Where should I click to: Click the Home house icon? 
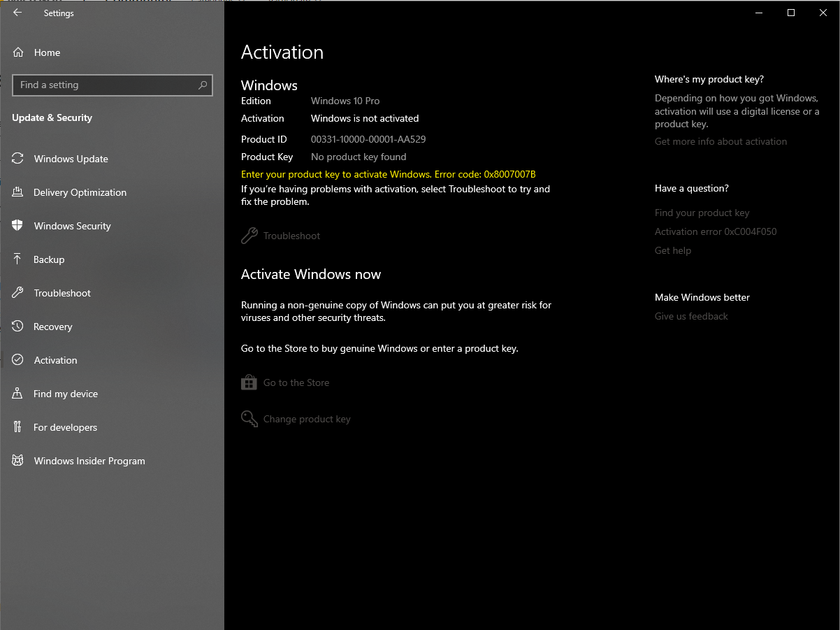pyautogui.click(x=18, y=52)
